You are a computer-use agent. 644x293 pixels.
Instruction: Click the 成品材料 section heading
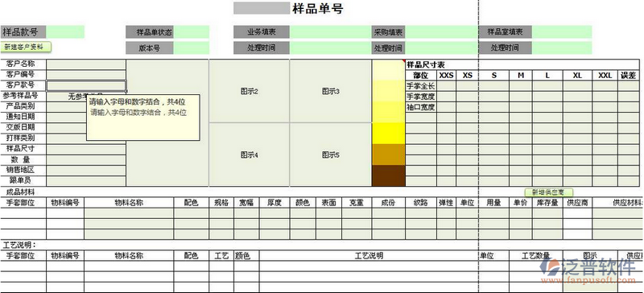coord(21,192)
